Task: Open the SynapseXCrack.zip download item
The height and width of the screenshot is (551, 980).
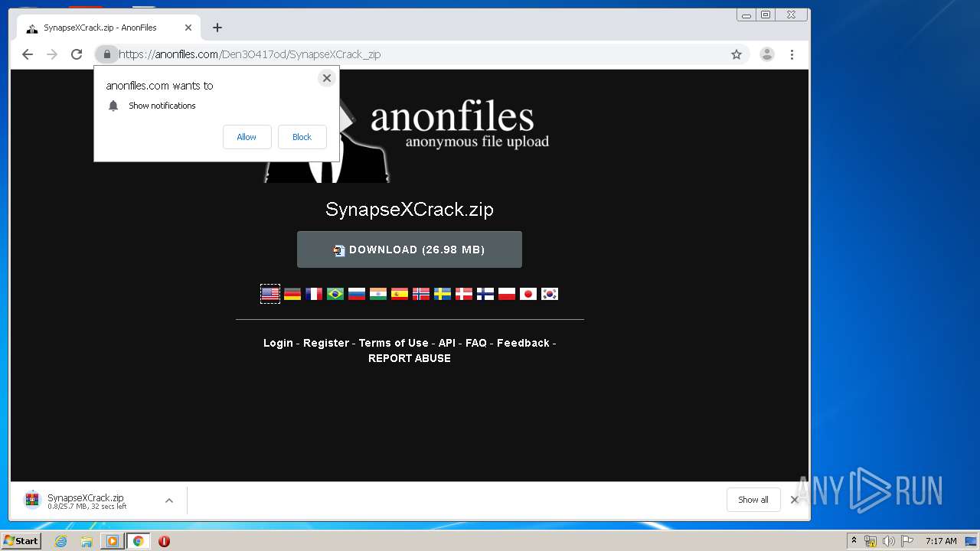Action: pyautogui.click(x=86, y=500)
